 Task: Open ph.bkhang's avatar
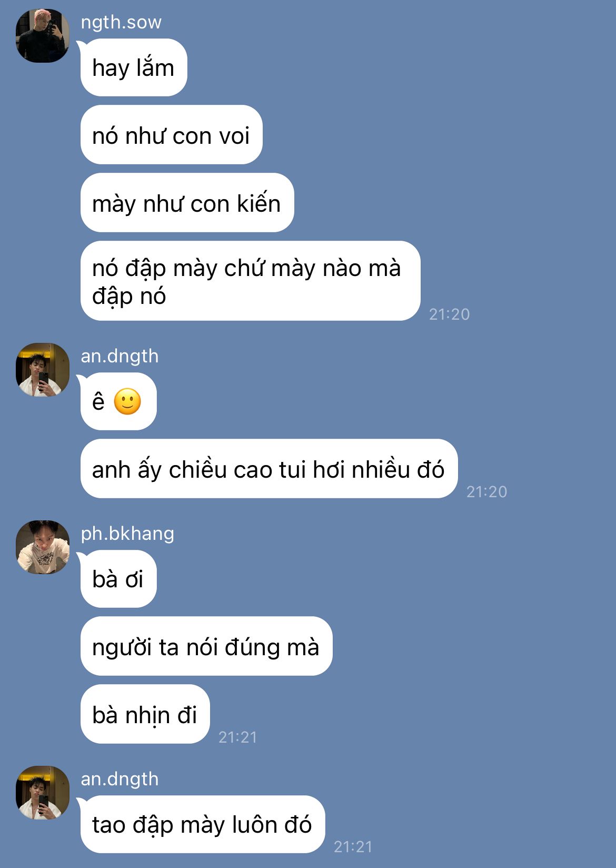(43, 547)
